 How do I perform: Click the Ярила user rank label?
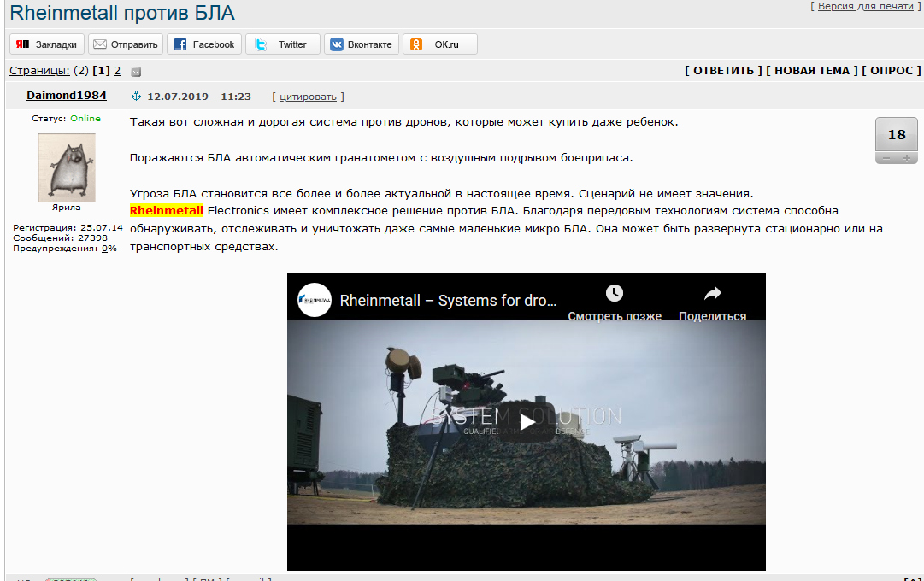(x=67, y=208)
